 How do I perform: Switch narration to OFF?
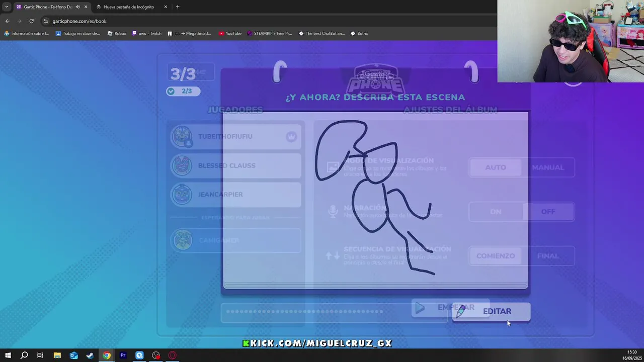coord(548,212)
